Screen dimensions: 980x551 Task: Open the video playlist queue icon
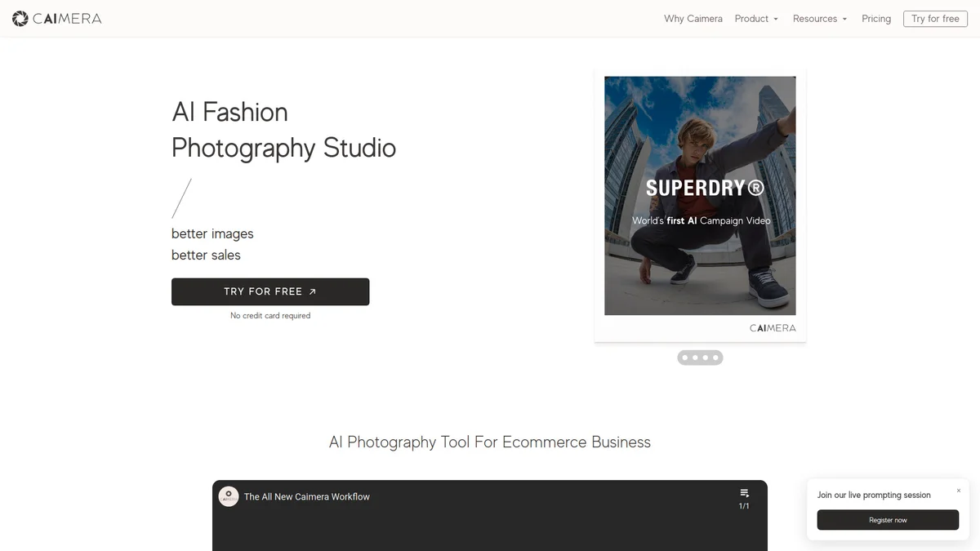tap(744, 493)
